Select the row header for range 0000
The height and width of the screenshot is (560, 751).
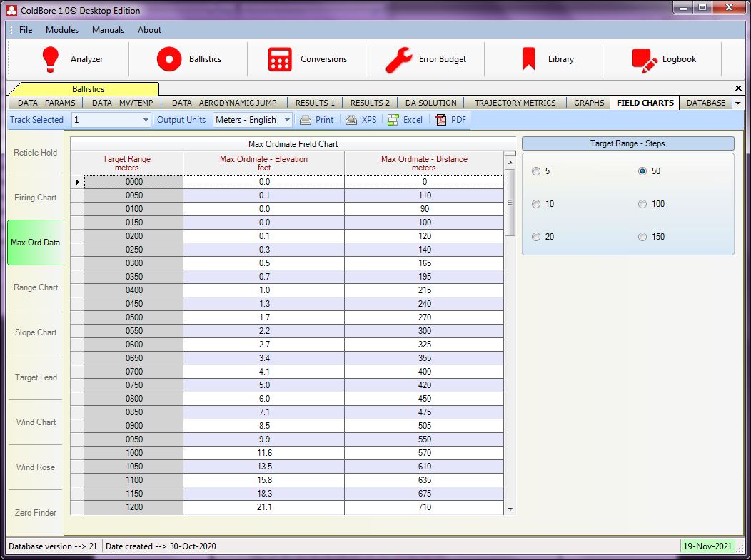coord(77,182)
